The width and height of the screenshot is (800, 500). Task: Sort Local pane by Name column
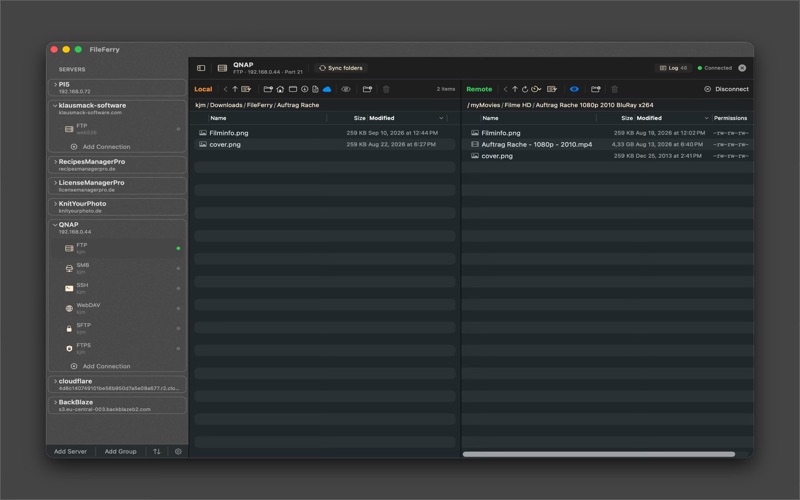pos(218,118)
